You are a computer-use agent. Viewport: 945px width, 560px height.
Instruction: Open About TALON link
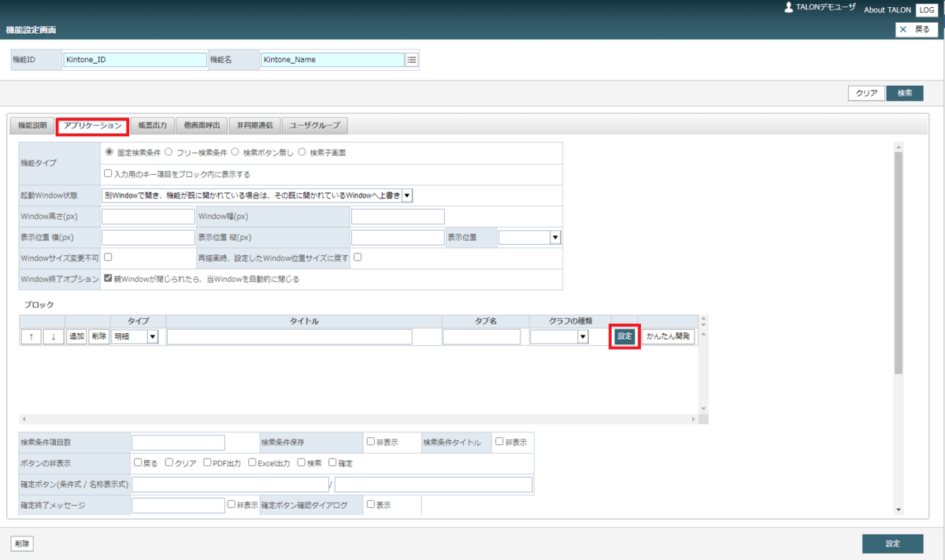[x=888, y=10]
